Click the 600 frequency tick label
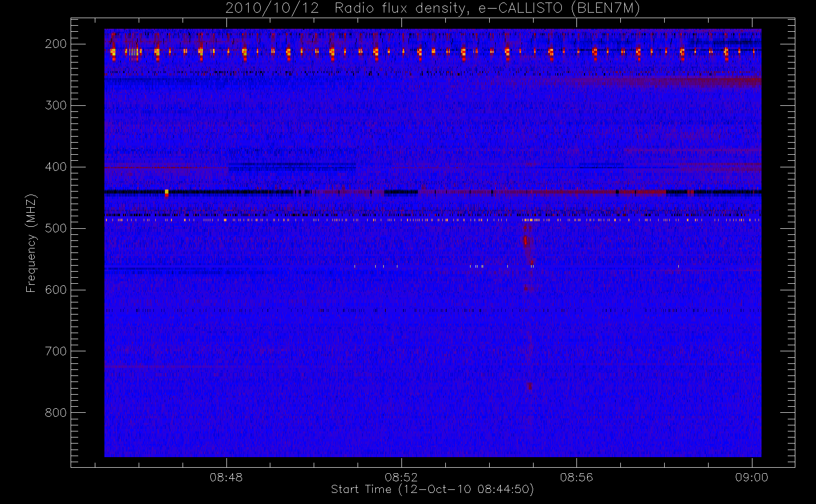816x504 pixels. (56, 290)
